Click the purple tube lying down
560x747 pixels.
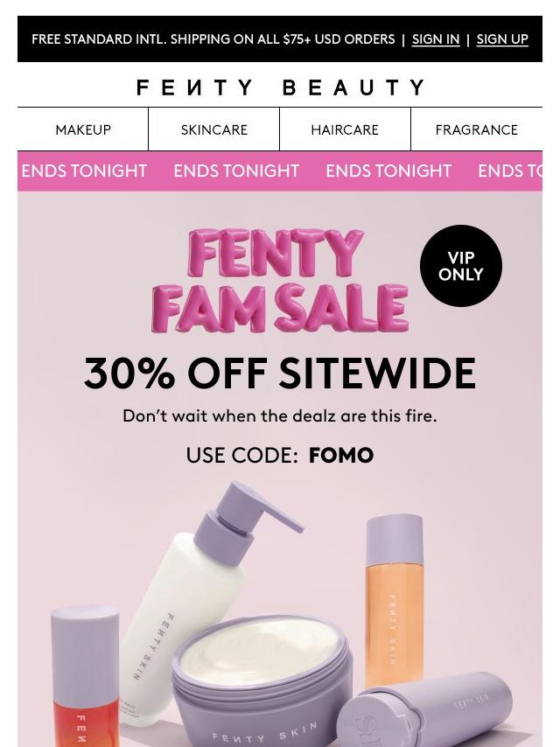[424, 711]
